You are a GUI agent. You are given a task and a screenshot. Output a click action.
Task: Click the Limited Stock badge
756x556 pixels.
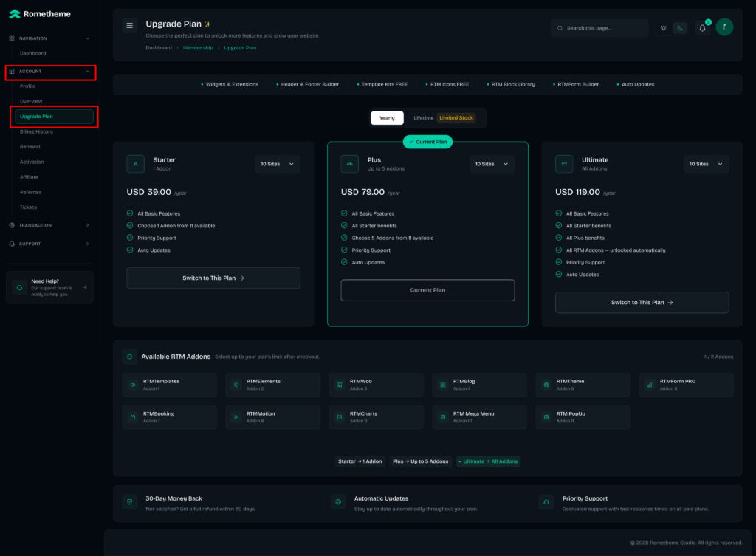tap(456, 117)
